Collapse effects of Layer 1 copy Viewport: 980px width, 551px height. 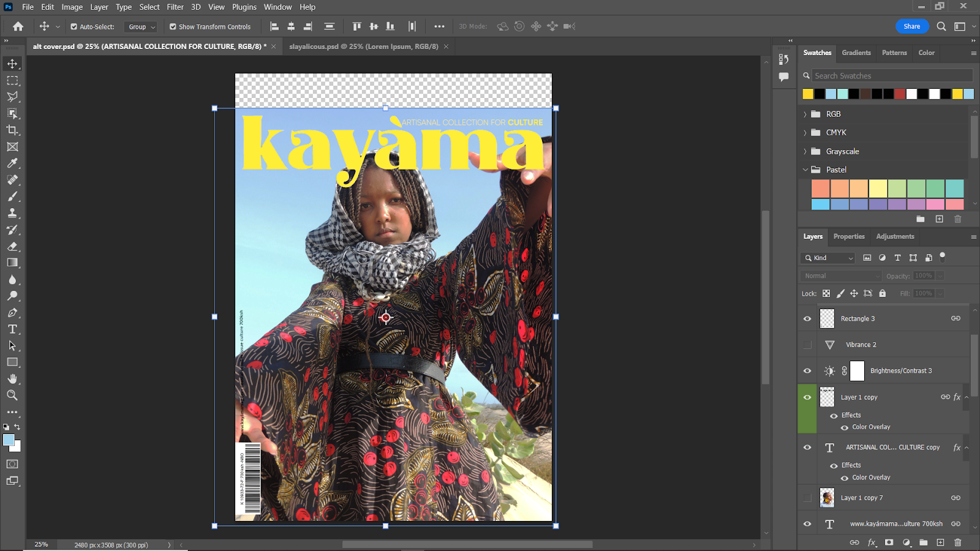967,397
